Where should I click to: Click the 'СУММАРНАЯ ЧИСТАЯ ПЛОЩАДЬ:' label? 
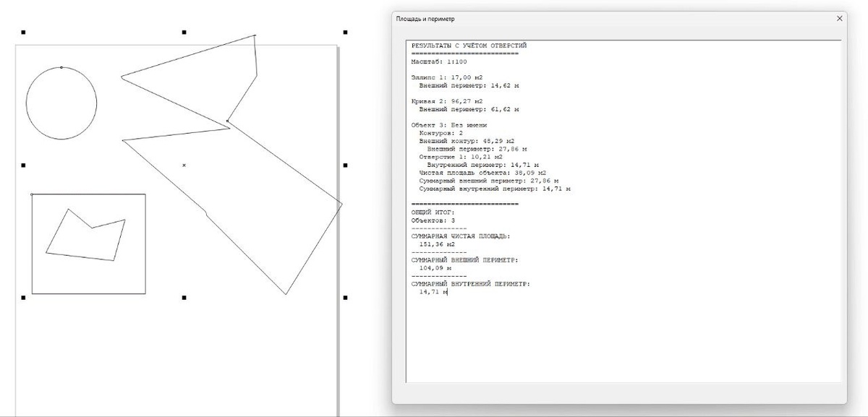coord(461,236)
